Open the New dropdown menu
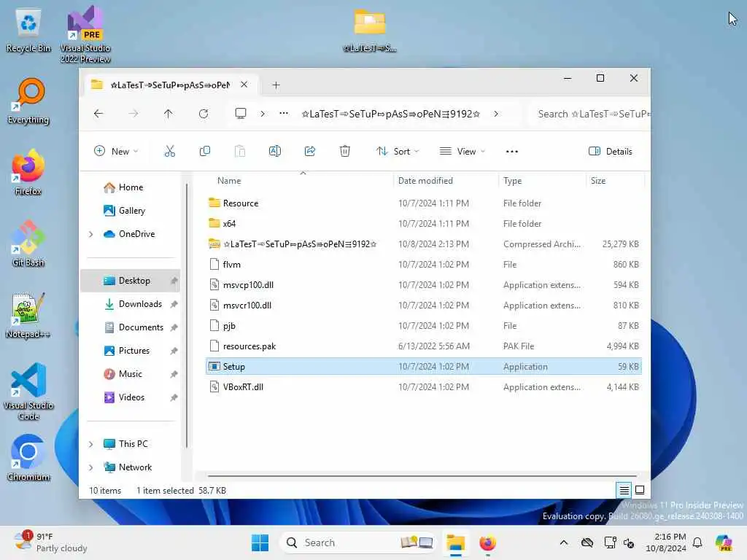This screenshot has height=560, width=747. (116, 152)
